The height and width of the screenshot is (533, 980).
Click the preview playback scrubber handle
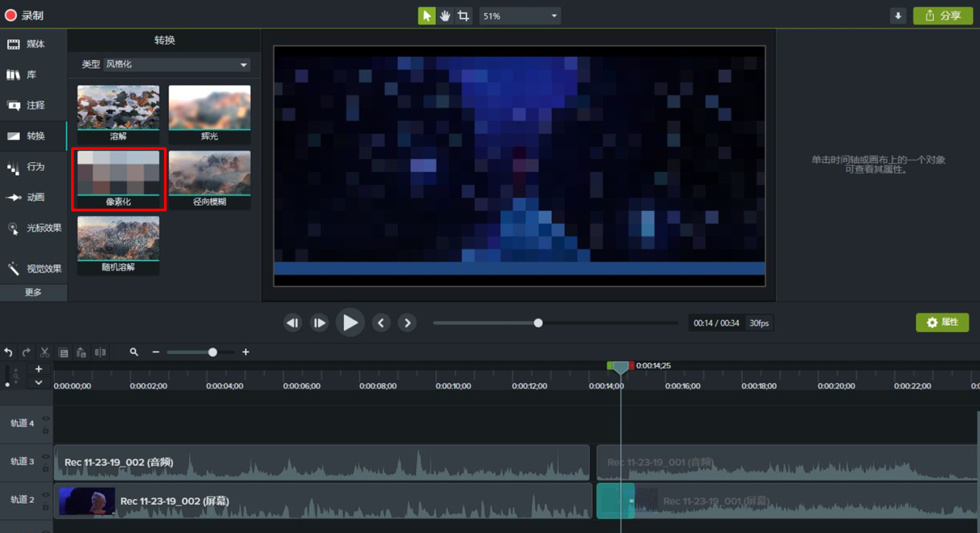(x=538, y=323)
